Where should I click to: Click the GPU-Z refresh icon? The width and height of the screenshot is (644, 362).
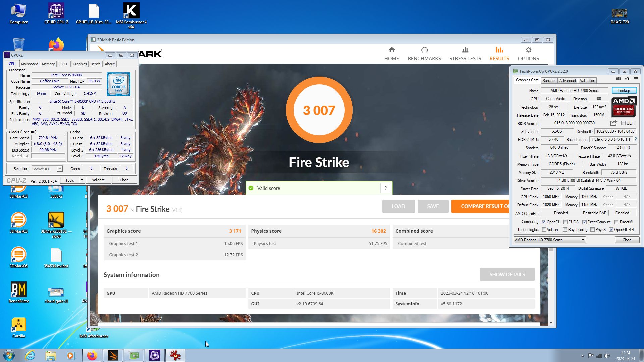point(627,79)
